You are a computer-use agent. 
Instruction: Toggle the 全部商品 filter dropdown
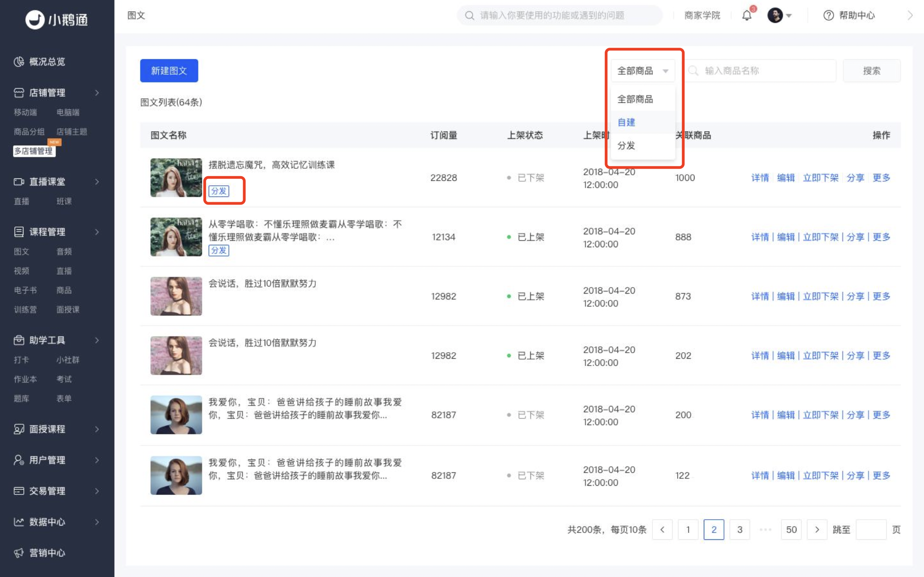643,71
